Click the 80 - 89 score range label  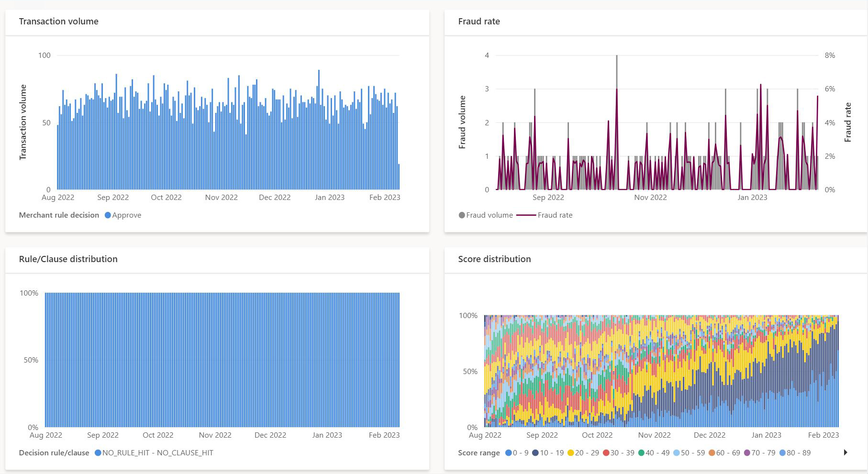pyautogui.click(x=799, y=453)
